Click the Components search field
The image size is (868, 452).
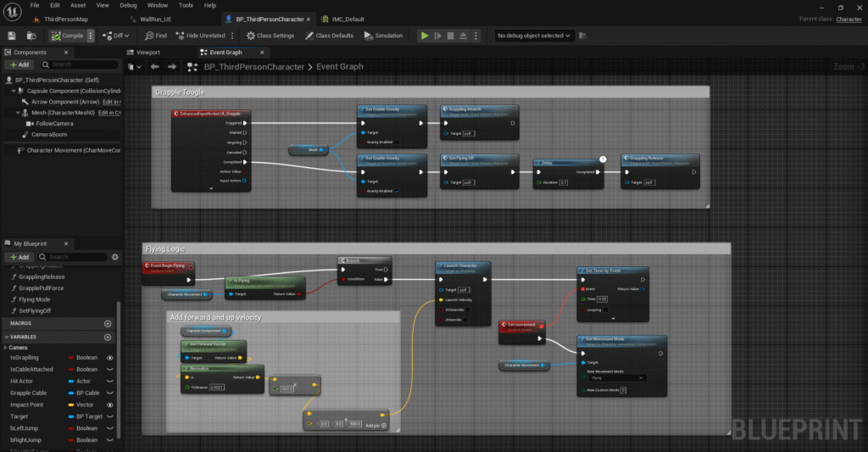[x=79, y=64]
